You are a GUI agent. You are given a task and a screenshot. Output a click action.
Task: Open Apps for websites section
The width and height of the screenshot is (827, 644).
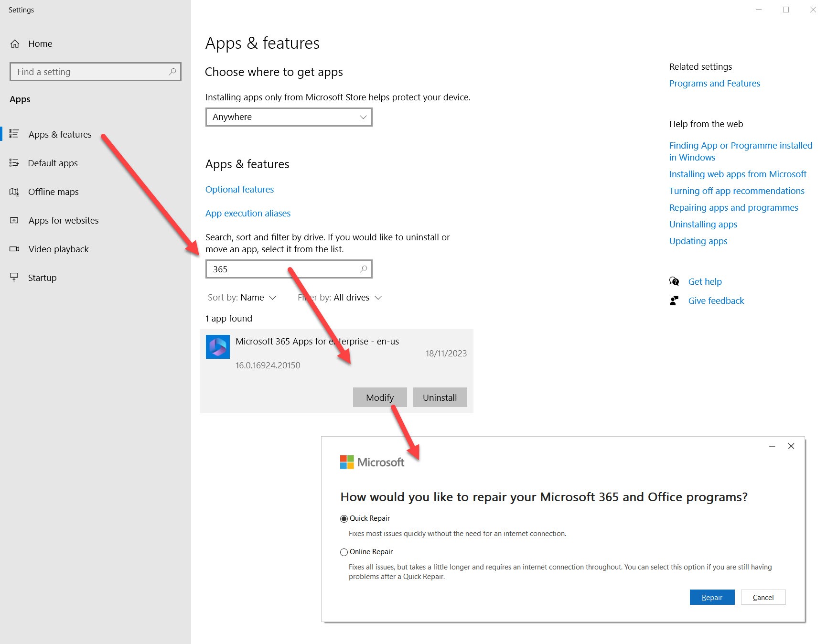(x=63, y=220)
